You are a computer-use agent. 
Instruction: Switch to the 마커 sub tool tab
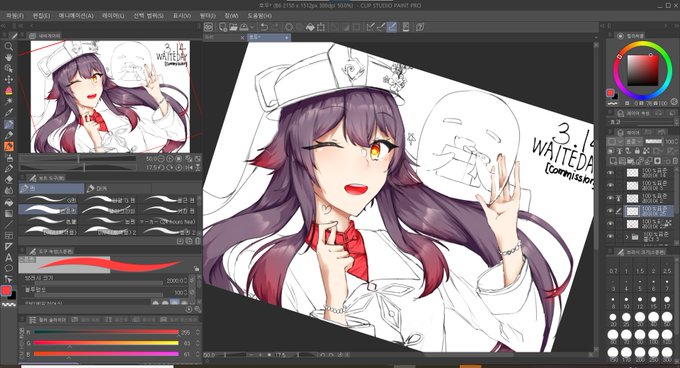117,188
